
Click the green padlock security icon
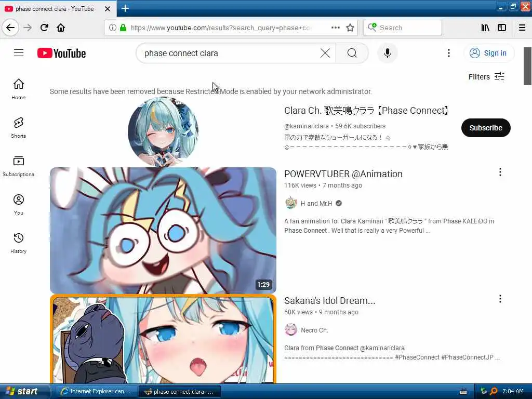(x=123, y=28)
